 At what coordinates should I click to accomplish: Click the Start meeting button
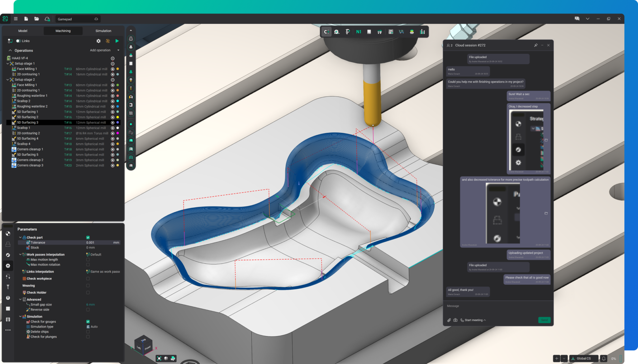coord(473,320)
